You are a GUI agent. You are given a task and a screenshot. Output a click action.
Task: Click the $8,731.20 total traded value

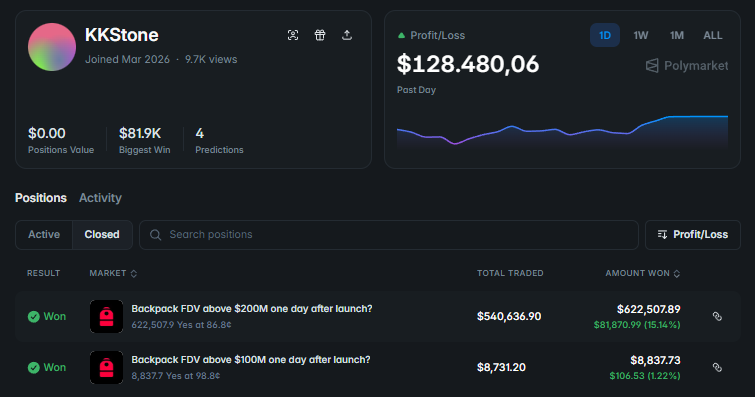pyautogui.click(x=501, y=368)
